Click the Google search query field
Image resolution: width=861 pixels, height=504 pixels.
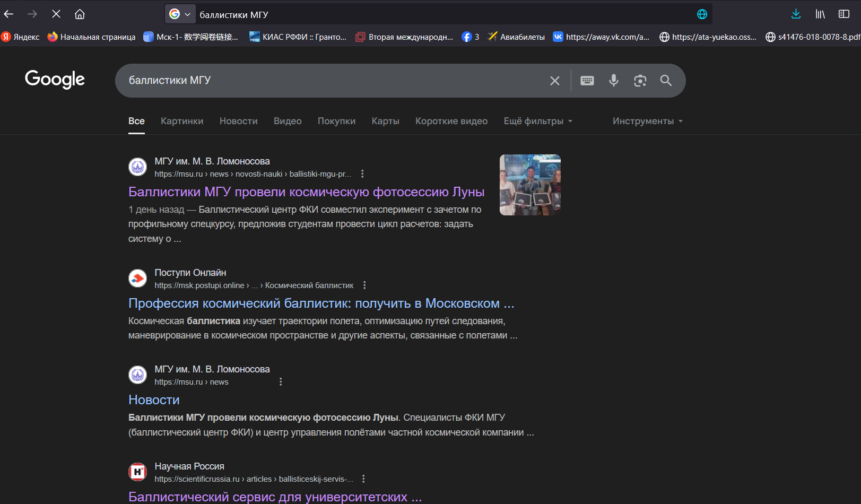[334, 81]
